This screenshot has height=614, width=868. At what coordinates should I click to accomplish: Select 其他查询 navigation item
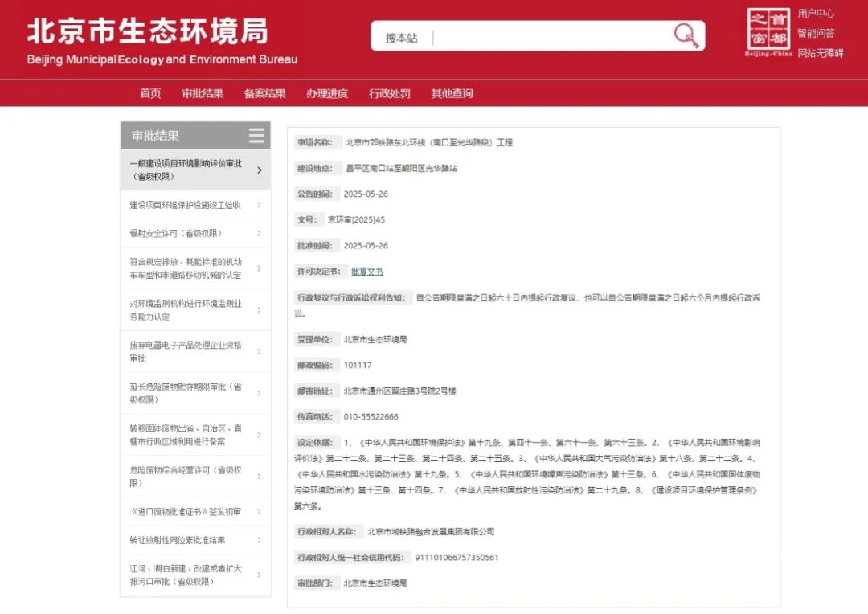(452, 93)
